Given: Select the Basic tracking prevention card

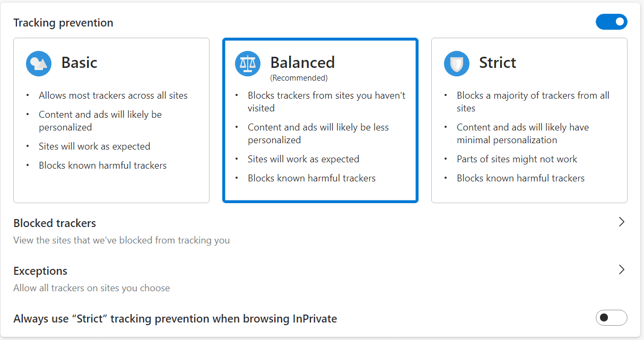Looking at the screenshot, I should 111,119.
